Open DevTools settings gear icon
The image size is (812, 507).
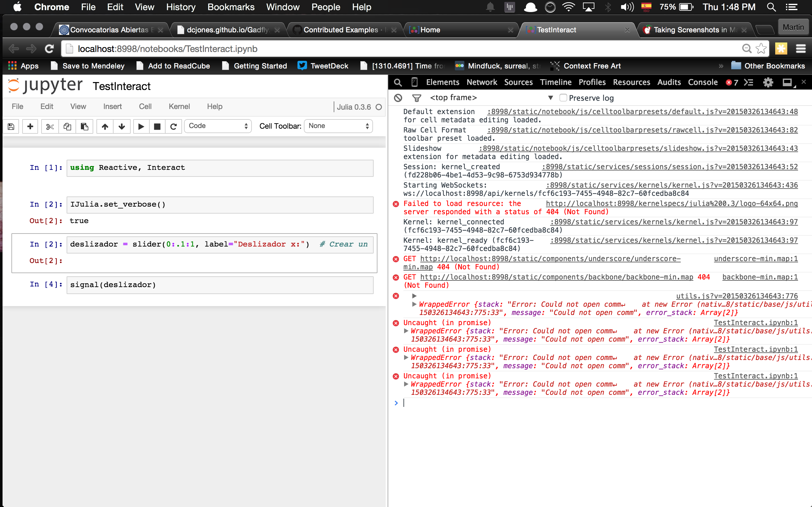point(768,82)
